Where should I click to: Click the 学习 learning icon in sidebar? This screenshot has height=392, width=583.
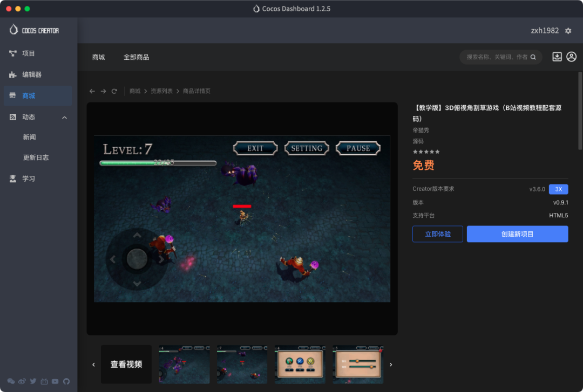pyautogui.click(x=12, y=178)
